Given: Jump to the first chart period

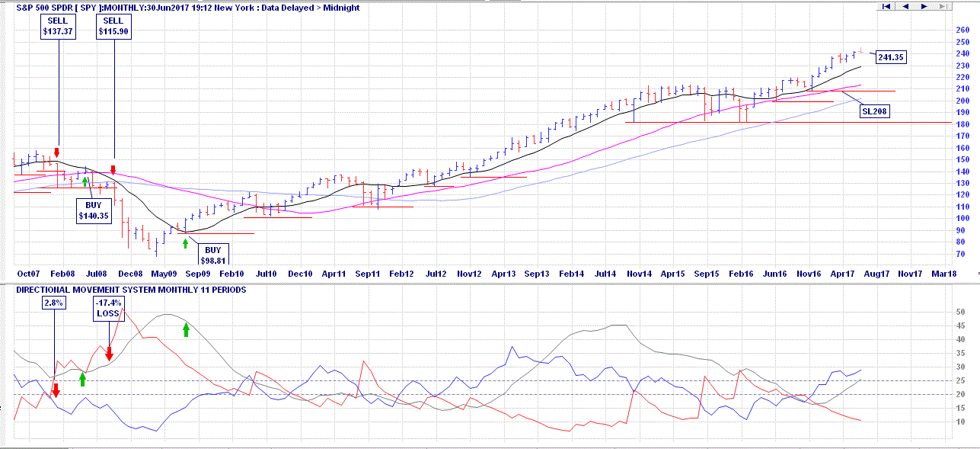Looking at the screenshot, I should [886, 6].
